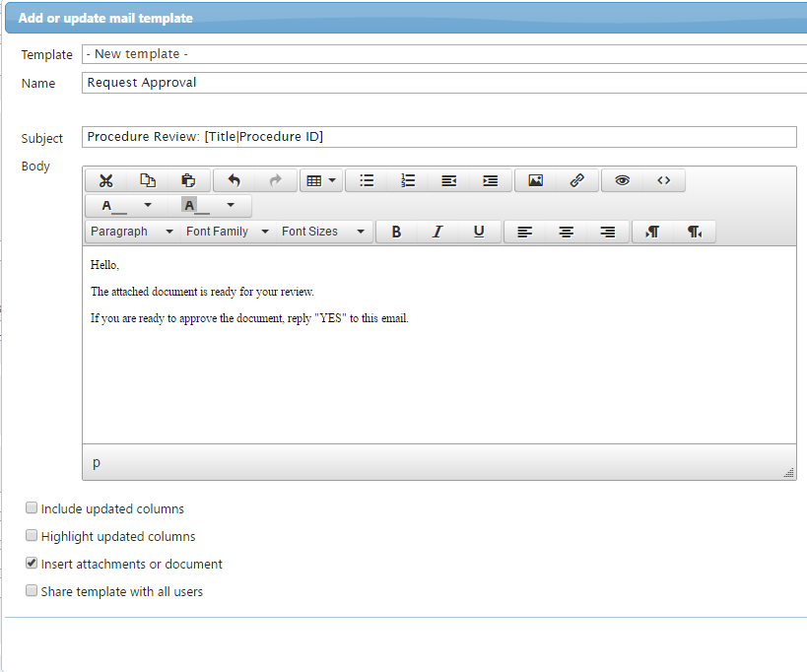Open the background color picker arrow
Screen dimensions: 807x672
pyautogui.click(x=231, y=205)
